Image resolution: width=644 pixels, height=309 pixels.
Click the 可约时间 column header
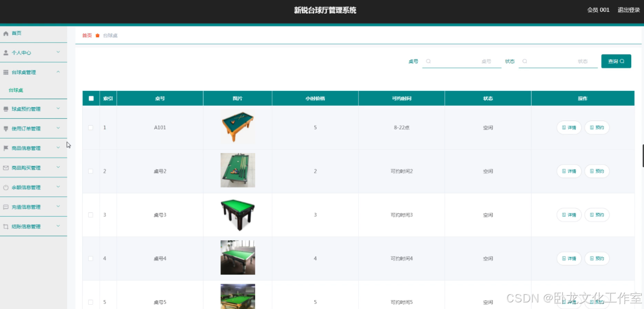coord(401,98)
